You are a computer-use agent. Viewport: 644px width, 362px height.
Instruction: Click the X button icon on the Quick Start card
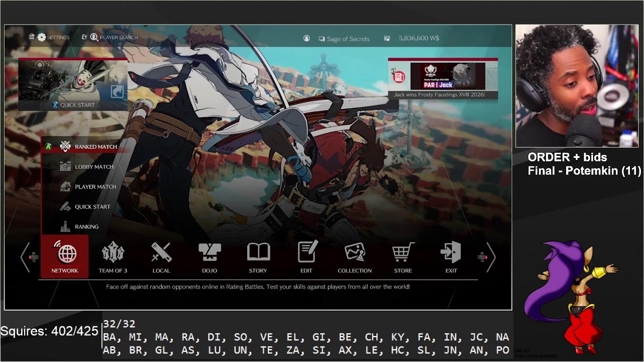55,105
